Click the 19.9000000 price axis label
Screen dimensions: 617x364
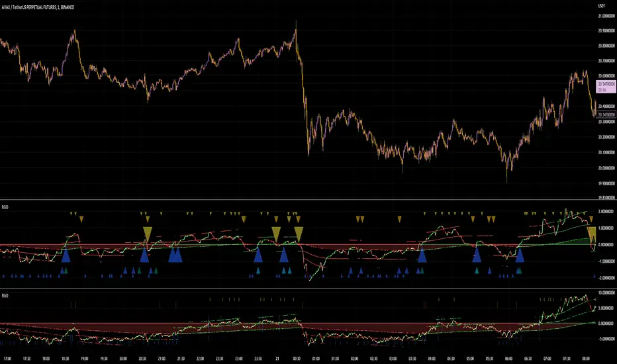tap(606, 183)
